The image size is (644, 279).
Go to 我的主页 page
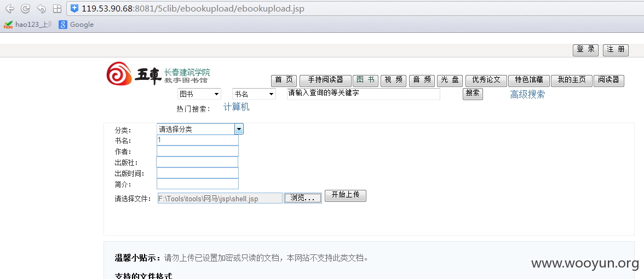click(x=572, y=80)
